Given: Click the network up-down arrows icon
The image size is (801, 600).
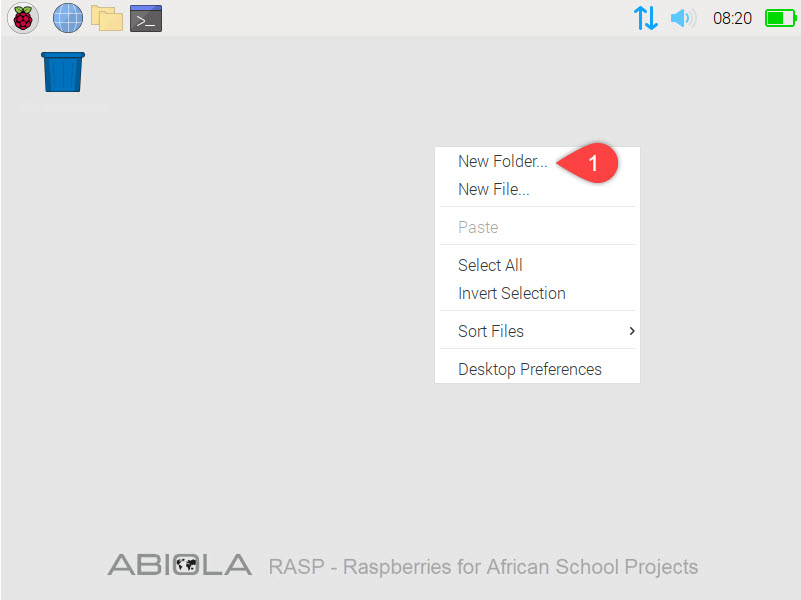Looking at the screenshot, I should point(646,18).
